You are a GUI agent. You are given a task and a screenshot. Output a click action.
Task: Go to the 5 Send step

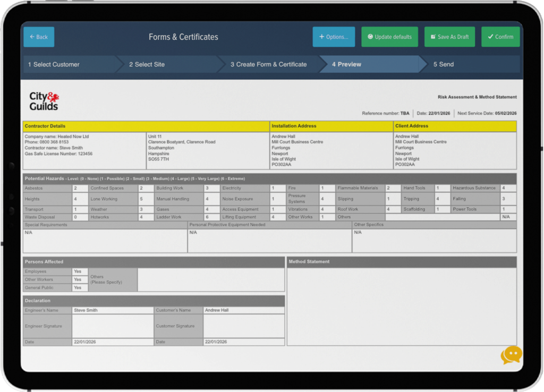tap(443, 64)
